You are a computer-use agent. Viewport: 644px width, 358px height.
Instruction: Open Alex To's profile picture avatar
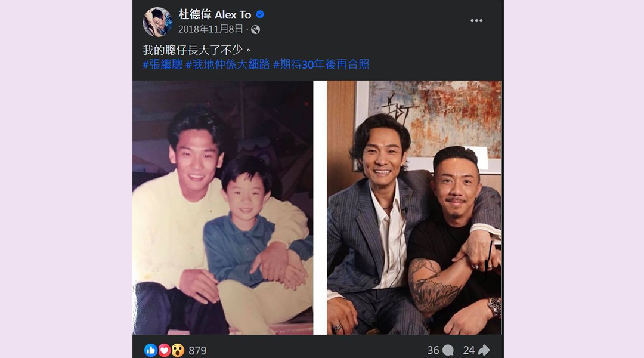tap(157, 22)
